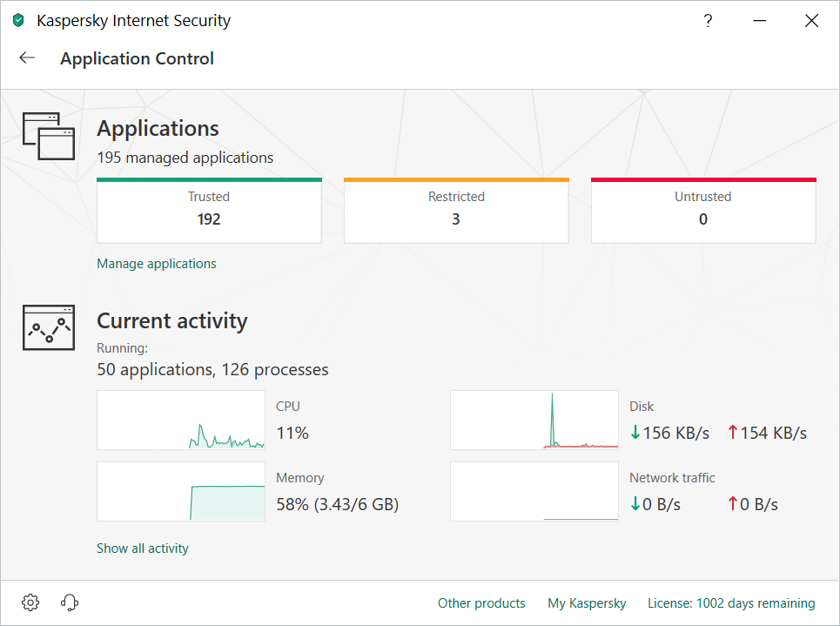
Task: Open the help question mark
Action: [708, 21]
